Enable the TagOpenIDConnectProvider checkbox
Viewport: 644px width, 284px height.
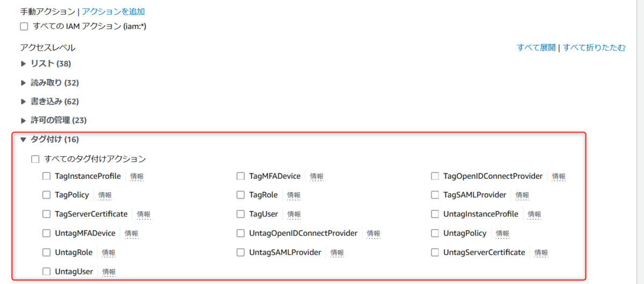point(435,176)
